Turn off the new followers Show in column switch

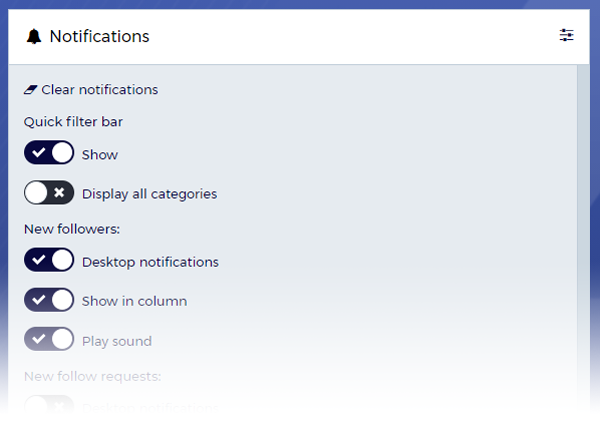coord(49,300)
